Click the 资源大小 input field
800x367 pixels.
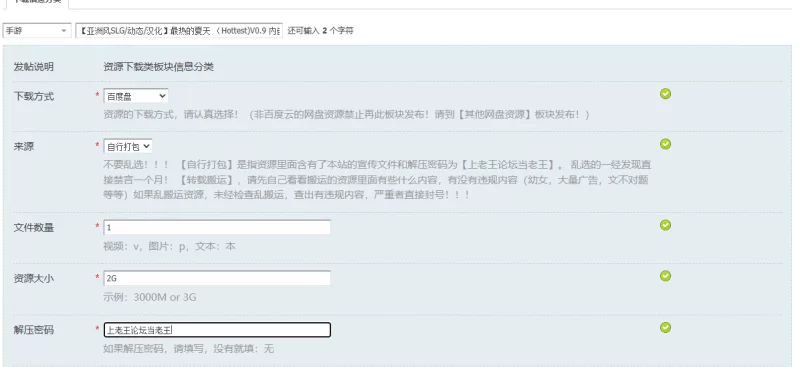(x=217, y=278)
